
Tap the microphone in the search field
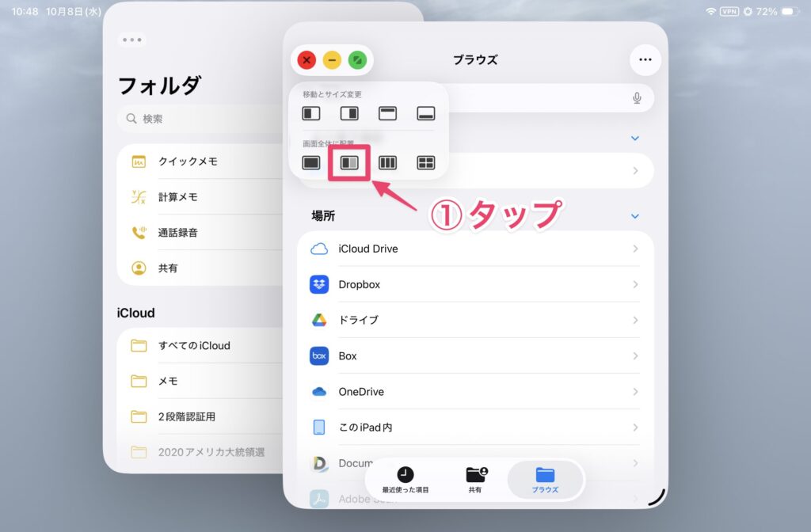point(637,98)
